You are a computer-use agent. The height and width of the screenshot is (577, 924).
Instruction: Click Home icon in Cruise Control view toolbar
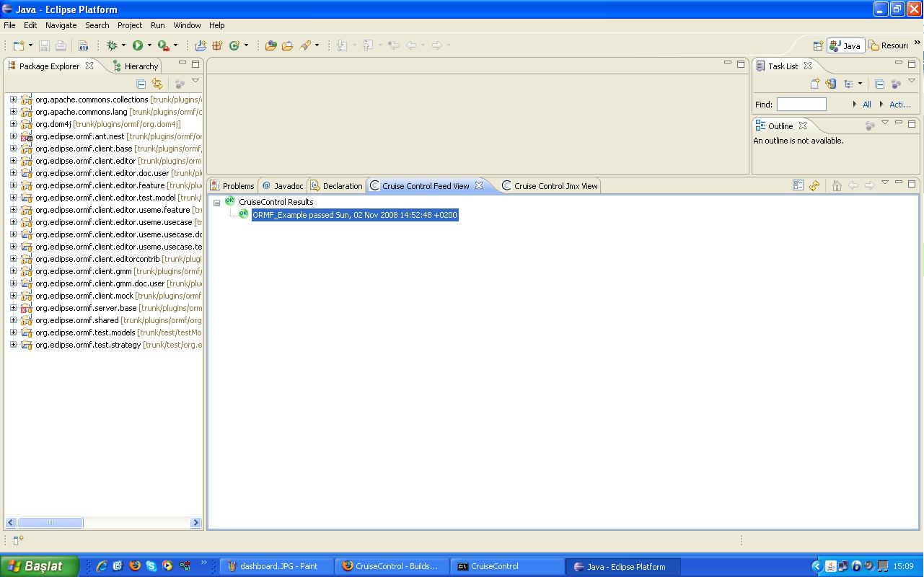tap(837, 185)
